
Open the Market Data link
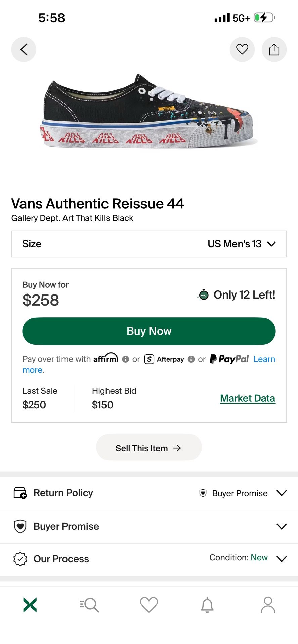pos(248,398)
